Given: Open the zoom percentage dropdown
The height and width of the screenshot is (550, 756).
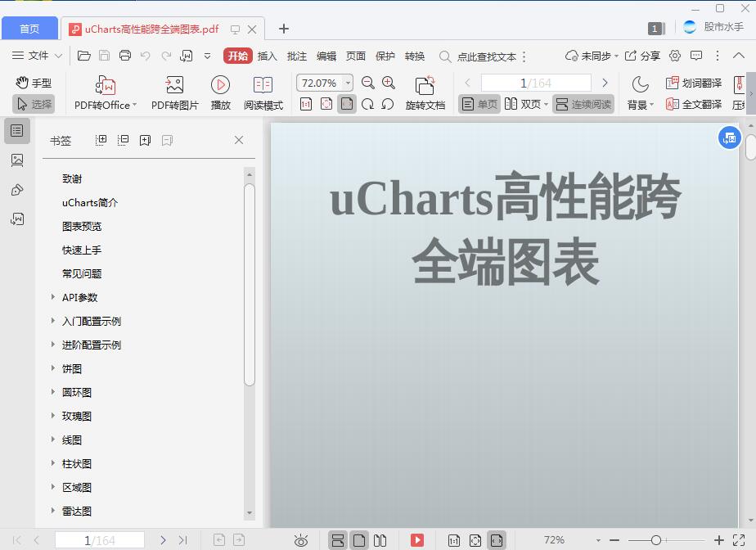Looking at the screenshot, I should click(347, 83).
